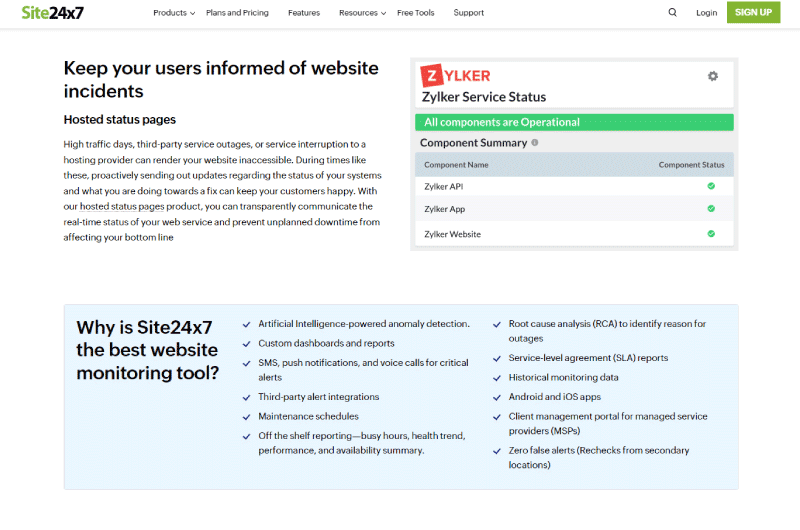Image resolution: width=800 pixels, height=530 pixels.
Task: Click the Why is Site24x7 heading
Action: [147, 350]
